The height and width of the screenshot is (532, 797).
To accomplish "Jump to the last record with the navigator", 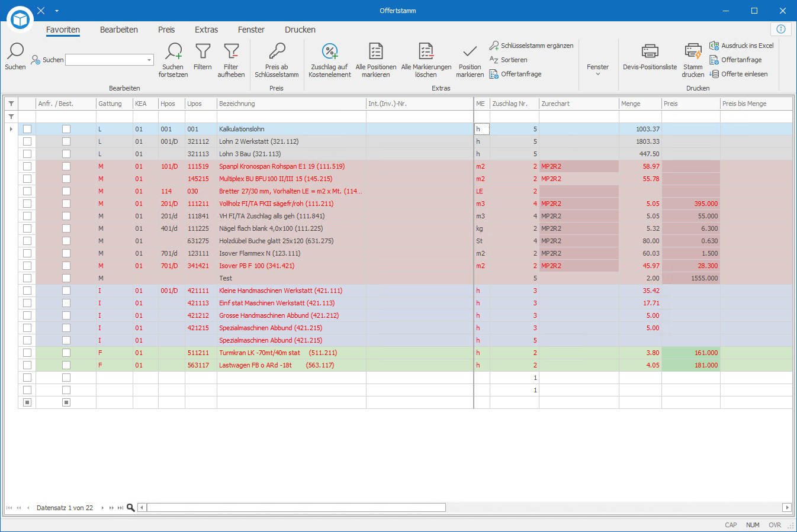I will coord(120,508).
